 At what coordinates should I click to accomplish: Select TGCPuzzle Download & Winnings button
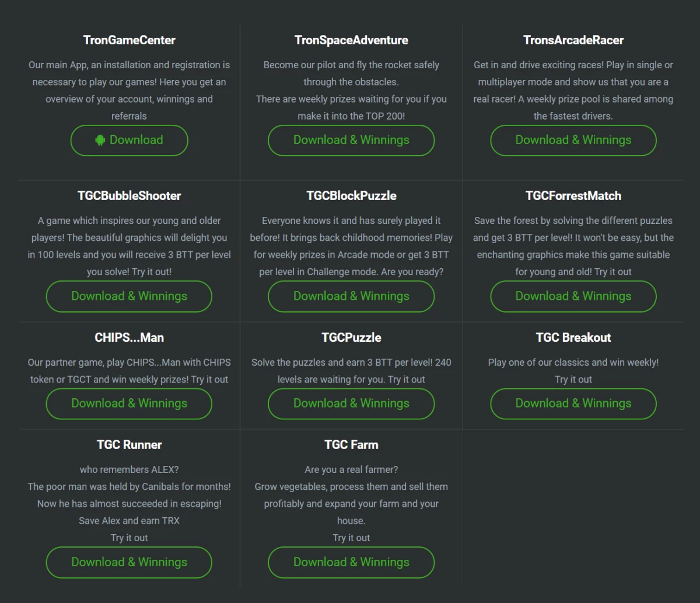[351, 404]
